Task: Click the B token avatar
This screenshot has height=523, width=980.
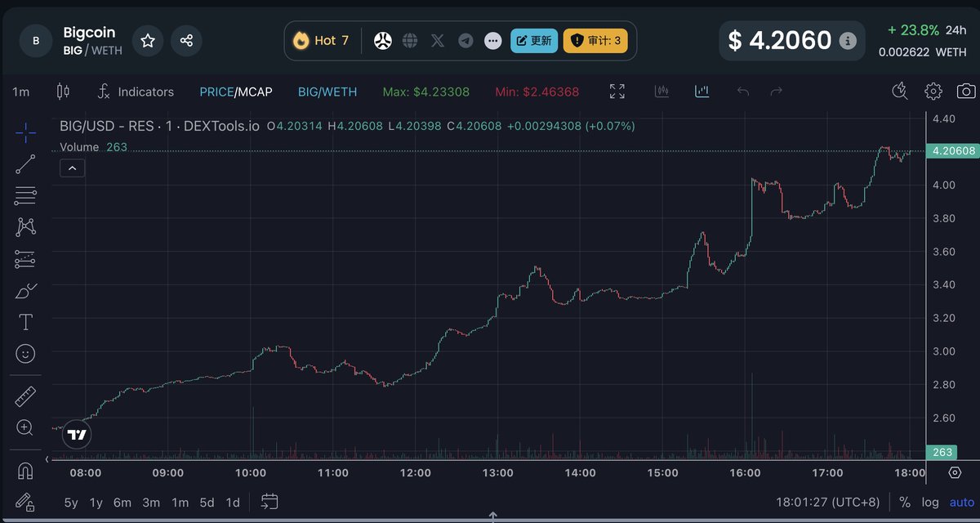Action: (x=35, y=40)
